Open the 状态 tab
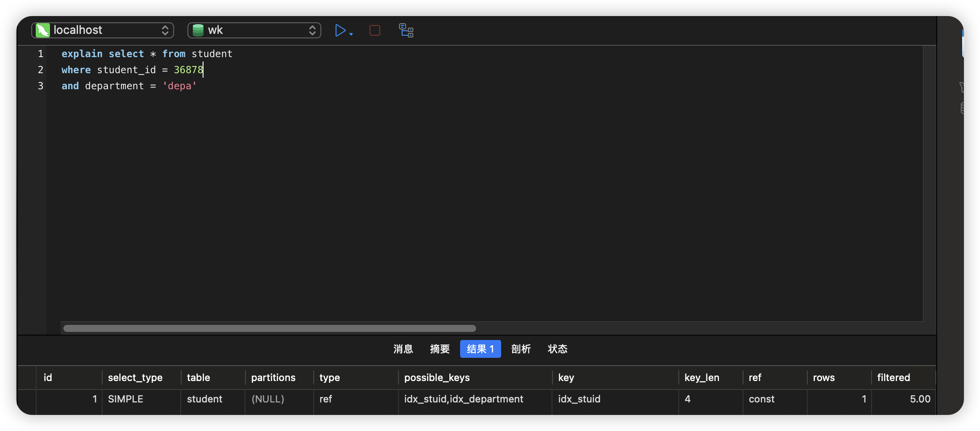The image size is (980, 431). click(x=557, y=349)
